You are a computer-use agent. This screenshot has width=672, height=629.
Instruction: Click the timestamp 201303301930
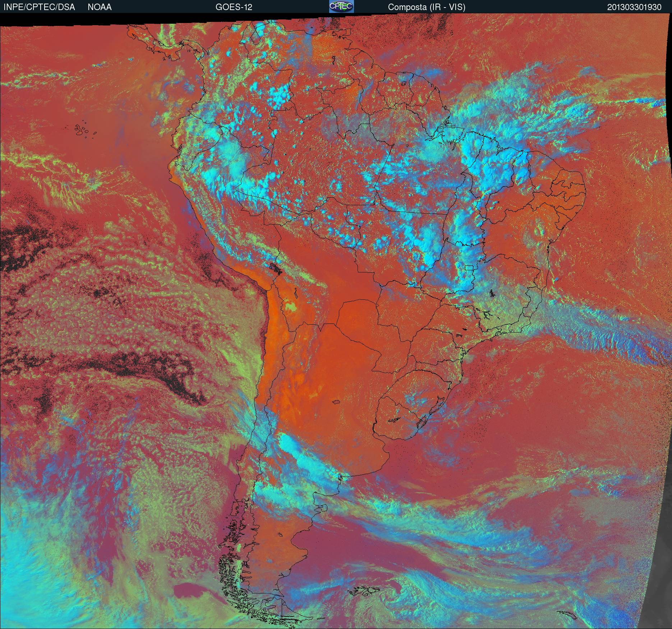click(x=634, y=7)
